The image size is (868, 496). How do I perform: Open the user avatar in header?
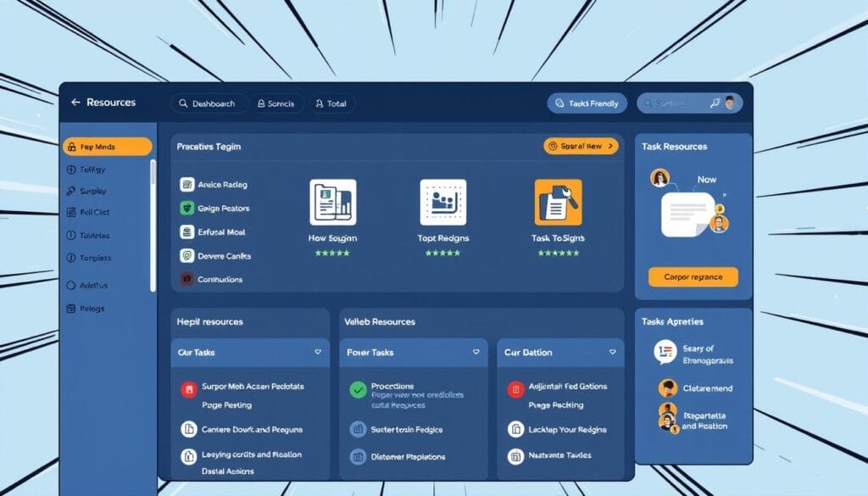[730, 103]
